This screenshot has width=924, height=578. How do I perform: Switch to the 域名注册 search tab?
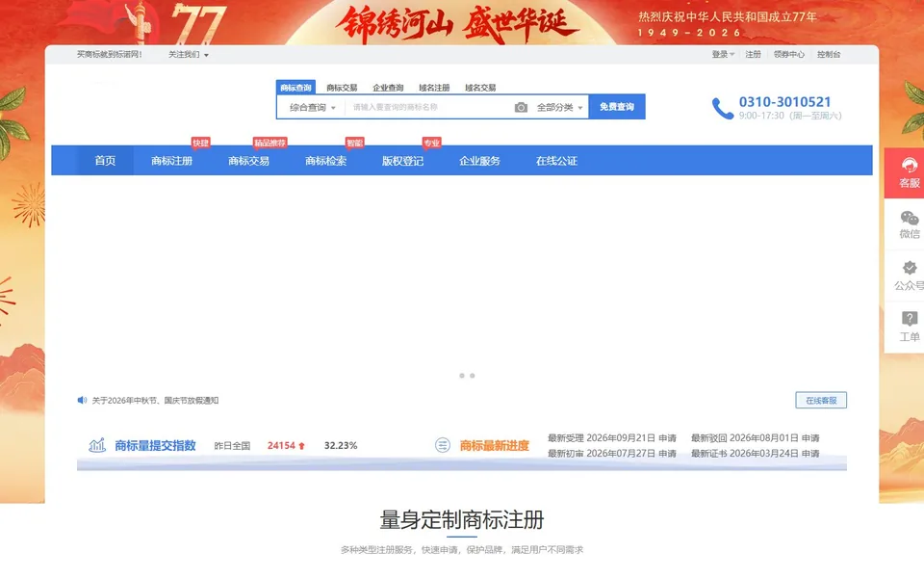pyautogui.click(x=434, y=88)
